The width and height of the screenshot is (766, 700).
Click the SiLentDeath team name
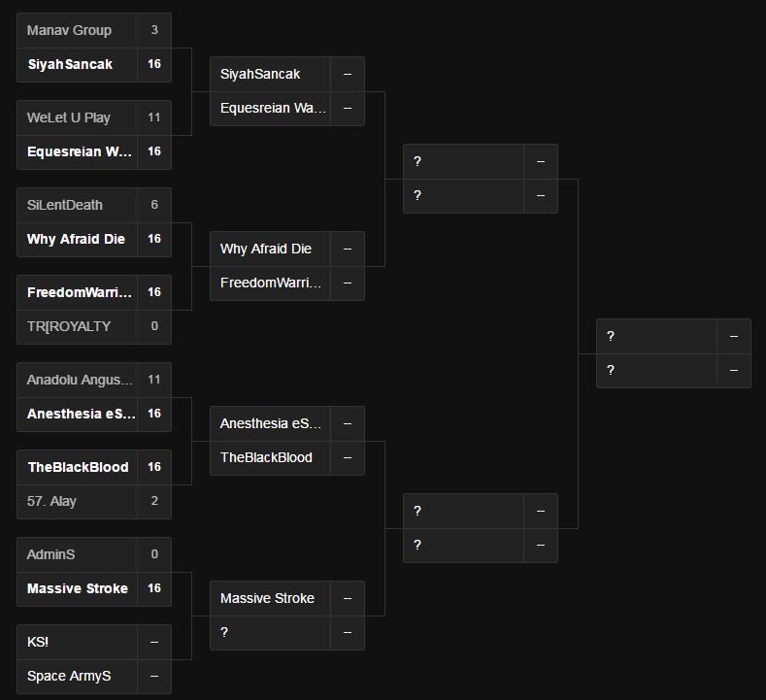(65, 205)
